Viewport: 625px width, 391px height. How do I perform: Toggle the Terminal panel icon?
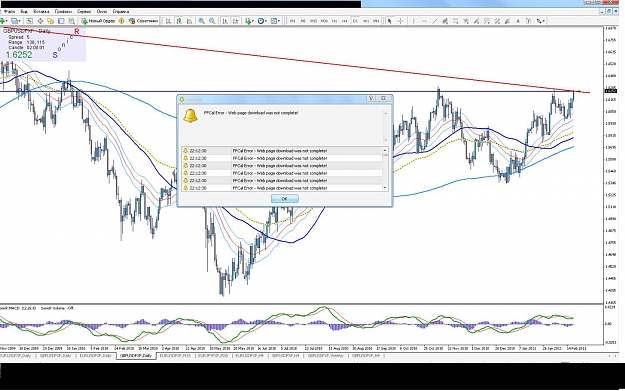(x=61, y=21)
